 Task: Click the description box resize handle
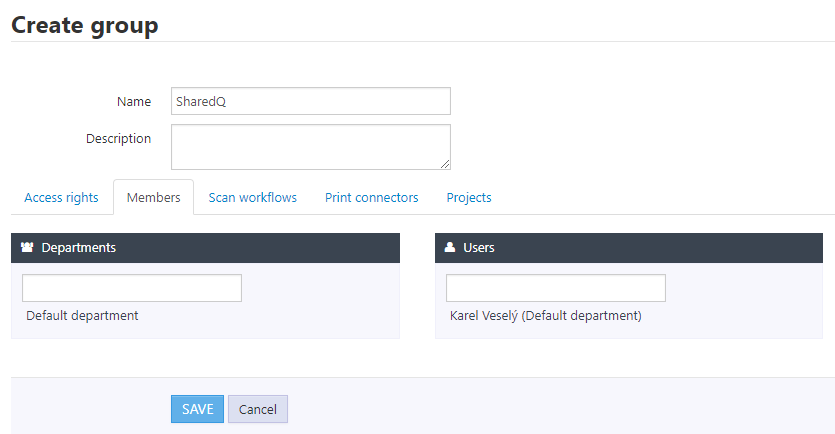point(445,164)
